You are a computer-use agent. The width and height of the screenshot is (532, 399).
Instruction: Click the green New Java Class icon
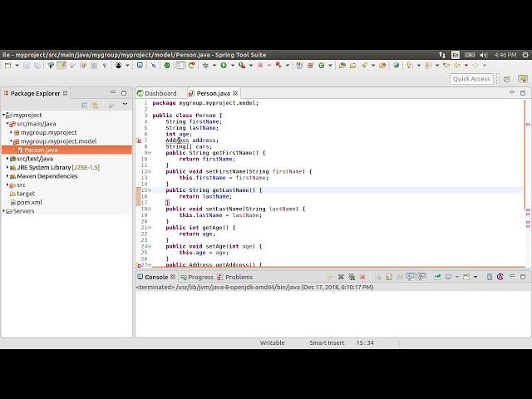322,65
